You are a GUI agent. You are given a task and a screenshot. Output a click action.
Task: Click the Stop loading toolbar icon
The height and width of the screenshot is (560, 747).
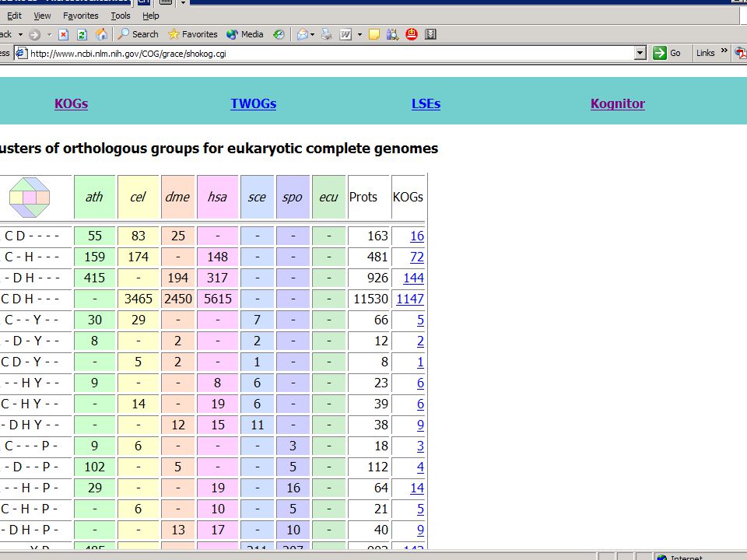[x=63, y=34]
